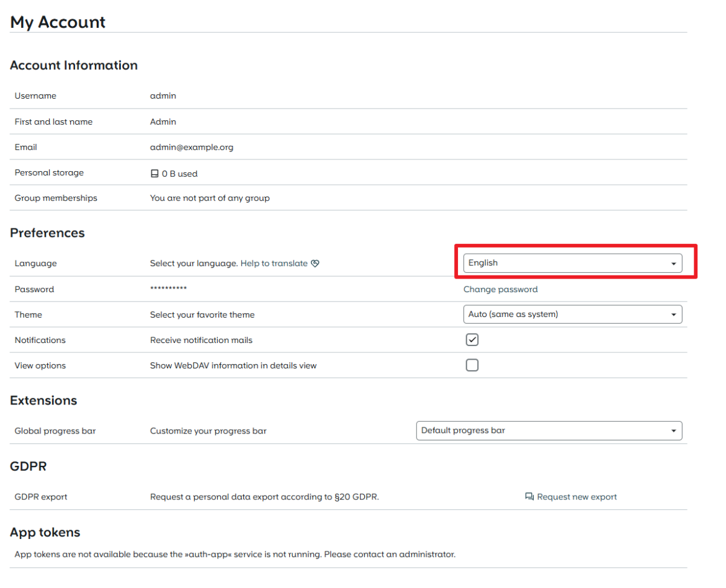Viewport: 726px width, 588px height.
Task: Click the Admin first and last name value
Action: coord(163,122)
